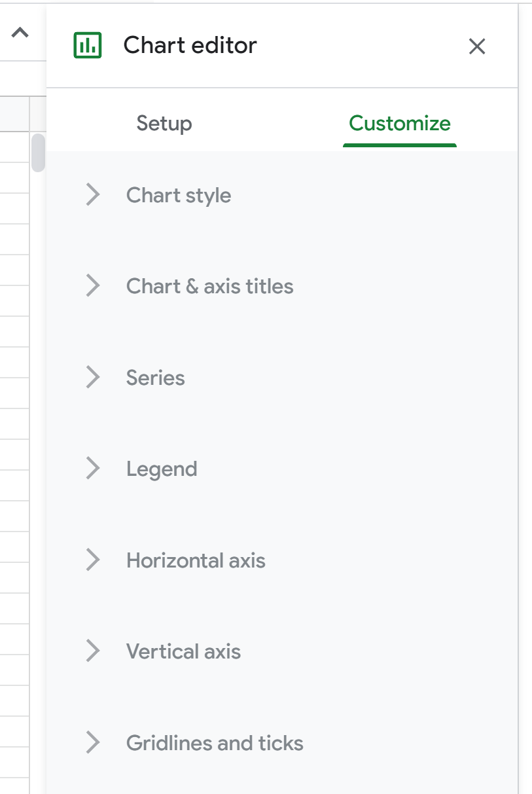Open Chart & axis titles label
Image resolution: width=532 pixels, height=794 pixels.
209,286
